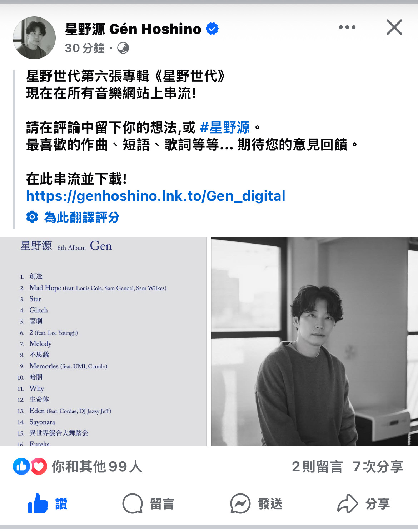
Task: Open Gén Hoshino profile picture
Action: click(34, 38)
